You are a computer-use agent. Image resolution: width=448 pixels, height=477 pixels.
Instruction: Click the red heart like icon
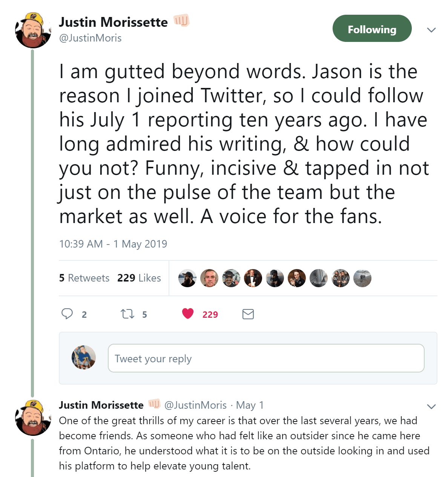(188, 314)
